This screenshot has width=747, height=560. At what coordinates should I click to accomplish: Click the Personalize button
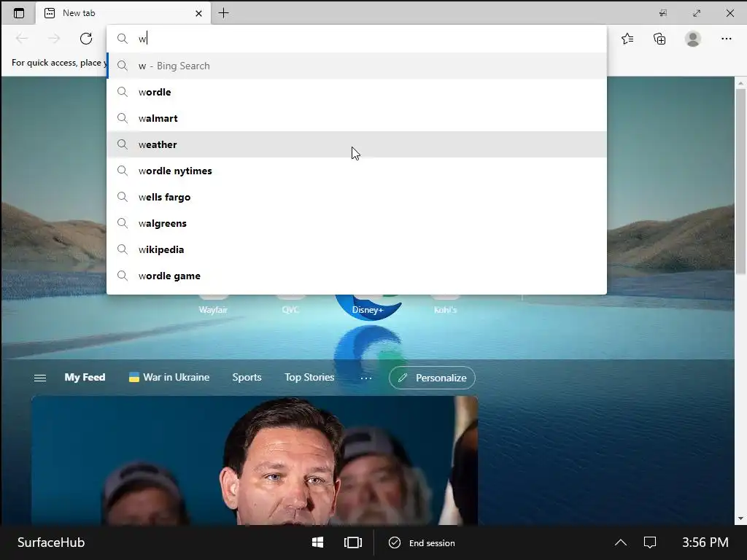click(x=432, y=378)
